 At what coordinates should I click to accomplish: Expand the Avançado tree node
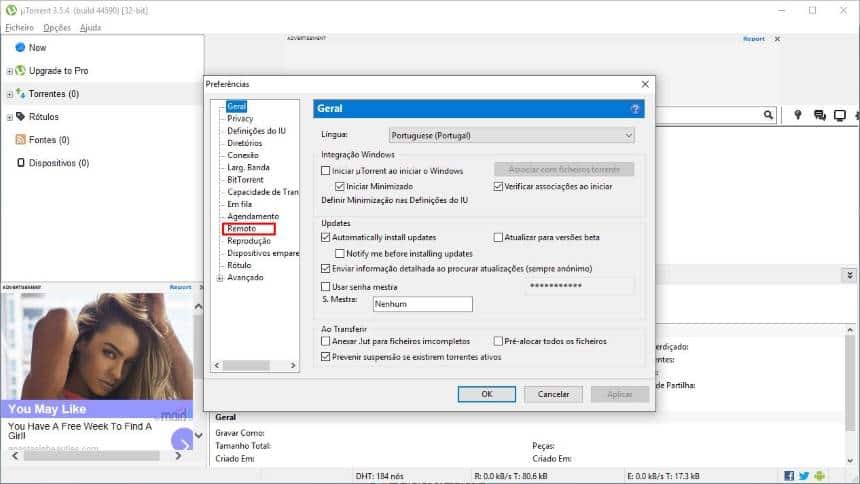[x=220, y=278]
